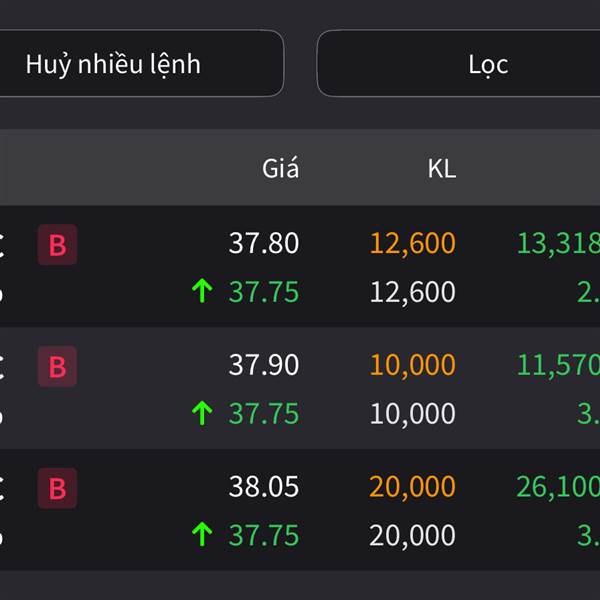600x600 pixels.
Task: Click the green 37.75 price in the second order row
Action: pyautogui.click(x=264, y=414)
